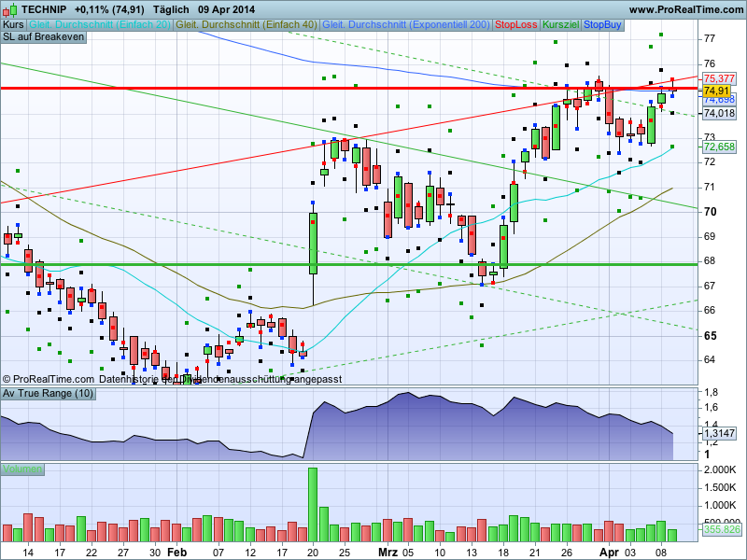Click the Mrz month label on time axis

(388, 553)
